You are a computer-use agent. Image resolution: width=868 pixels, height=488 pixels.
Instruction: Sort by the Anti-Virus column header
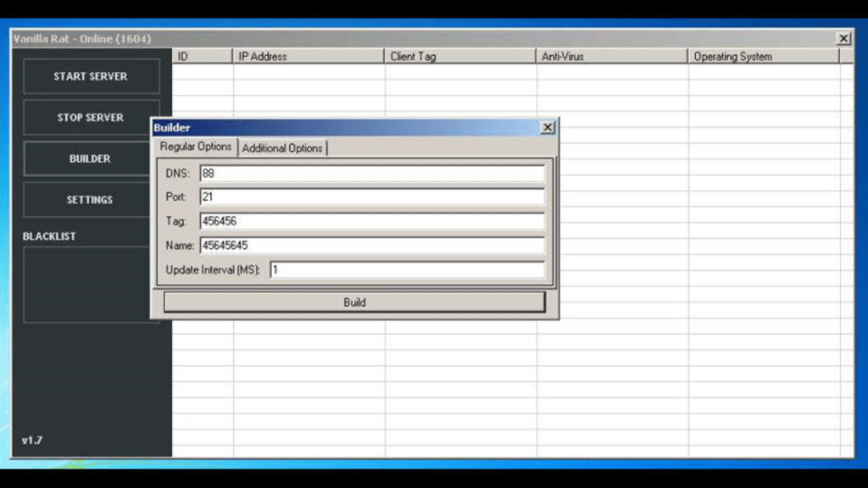(612, 57)
